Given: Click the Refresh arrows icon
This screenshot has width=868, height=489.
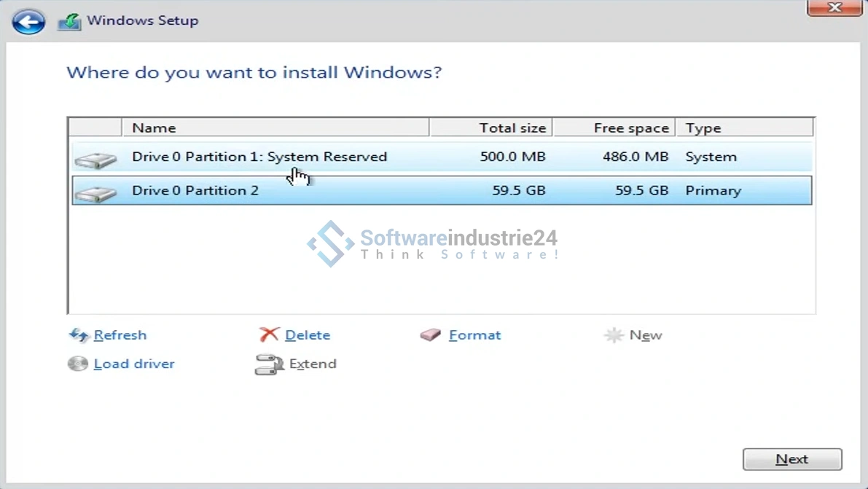Looking at the screenshot, I should 79,335.
